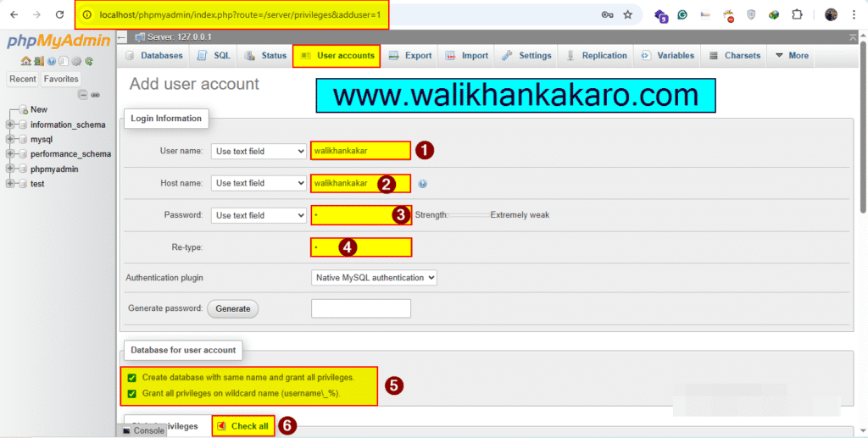Viewport: 868px width, 438px height.
Task: Switch to the Export tab
Action: click(410, 55)
